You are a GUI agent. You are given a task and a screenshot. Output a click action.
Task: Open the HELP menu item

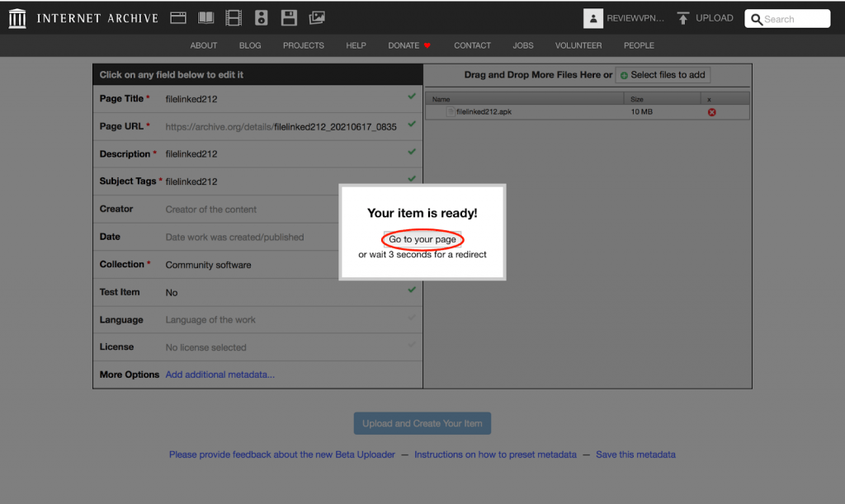356,45
